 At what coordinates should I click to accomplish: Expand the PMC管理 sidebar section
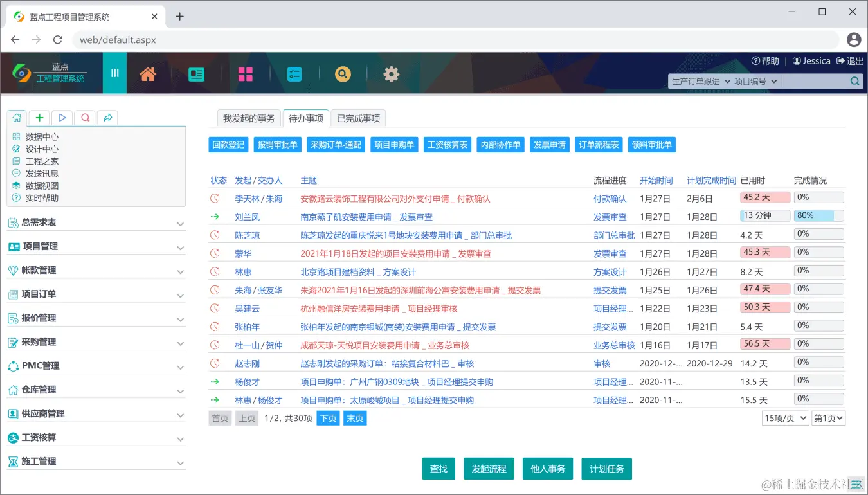pos(96,366)
